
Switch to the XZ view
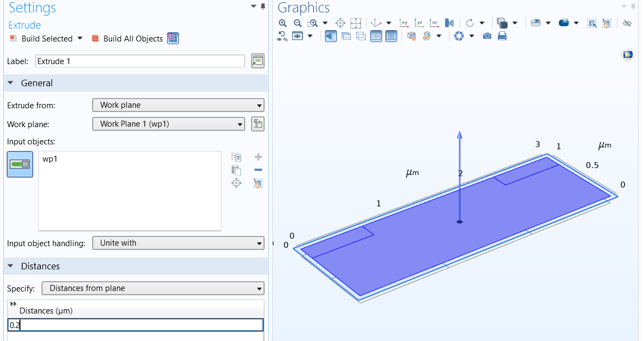434,23
